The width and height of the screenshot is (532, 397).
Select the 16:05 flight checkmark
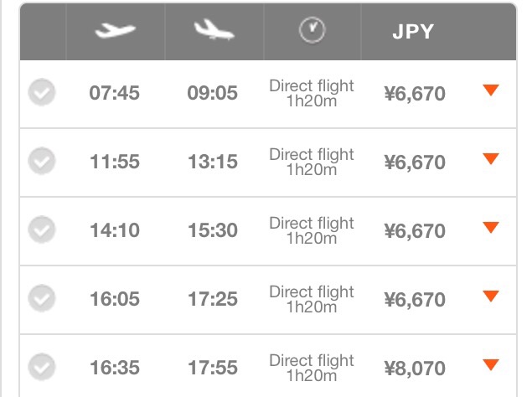42,298
